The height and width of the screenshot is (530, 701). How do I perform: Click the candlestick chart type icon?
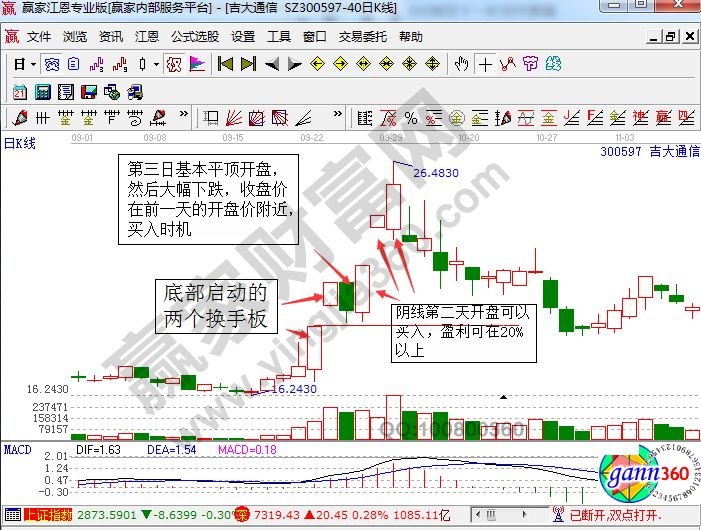[142, 64]
